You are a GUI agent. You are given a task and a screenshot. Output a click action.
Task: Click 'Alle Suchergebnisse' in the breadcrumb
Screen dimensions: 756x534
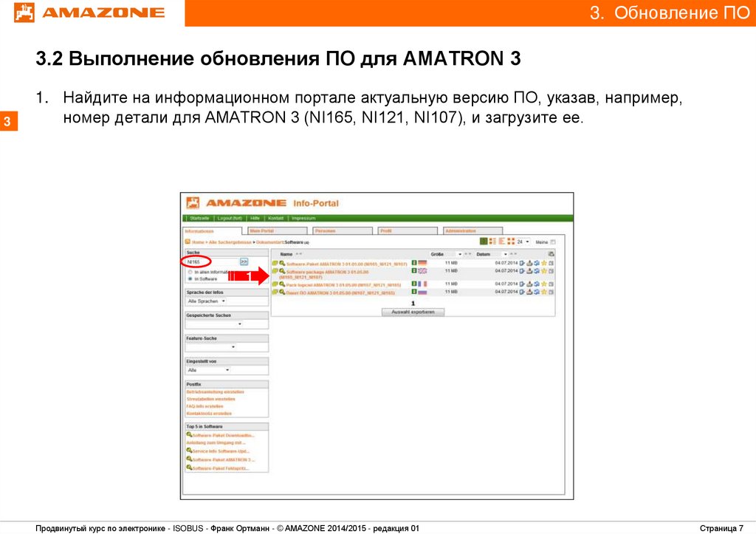point(230,242)
